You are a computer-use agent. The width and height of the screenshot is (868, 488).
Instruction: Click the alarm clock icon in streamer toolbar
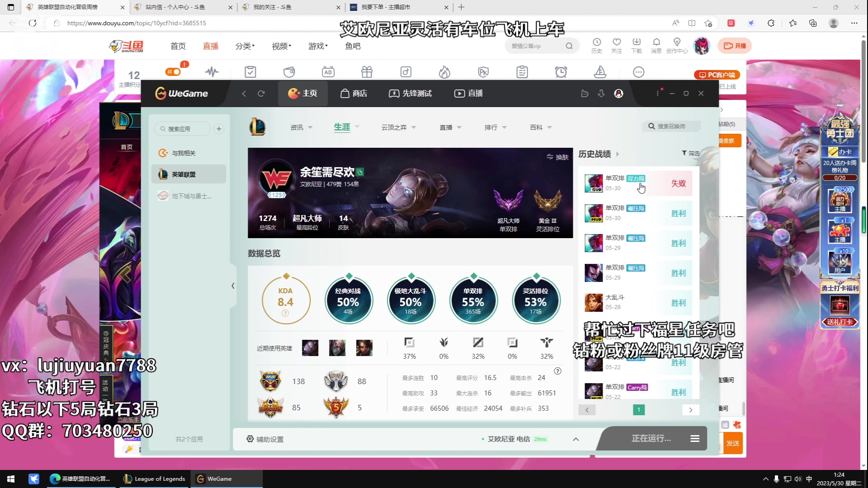[561, 72]
